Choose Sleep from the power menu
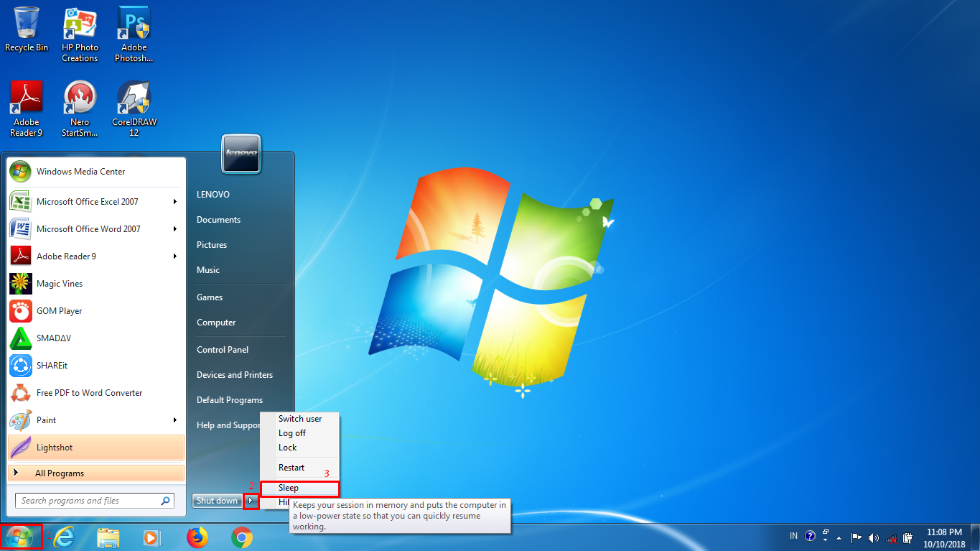 tap(300, 488)
